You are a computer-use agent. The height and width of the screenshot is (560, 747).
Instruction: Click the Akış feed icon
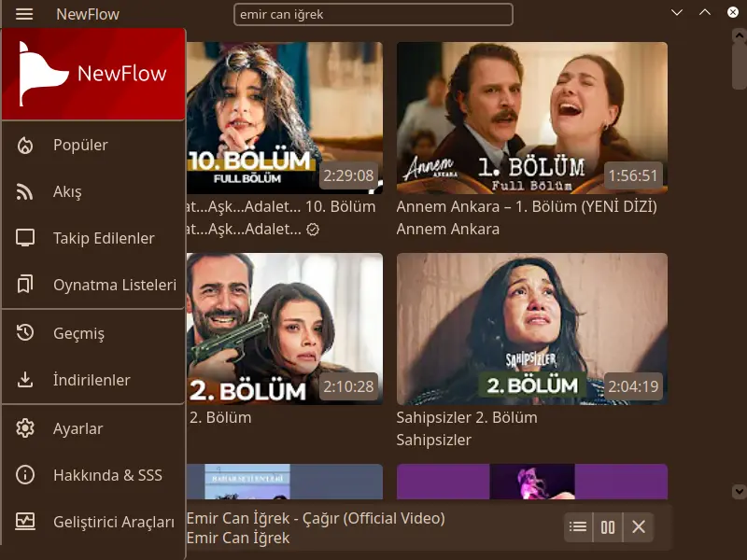coord(25,191)
